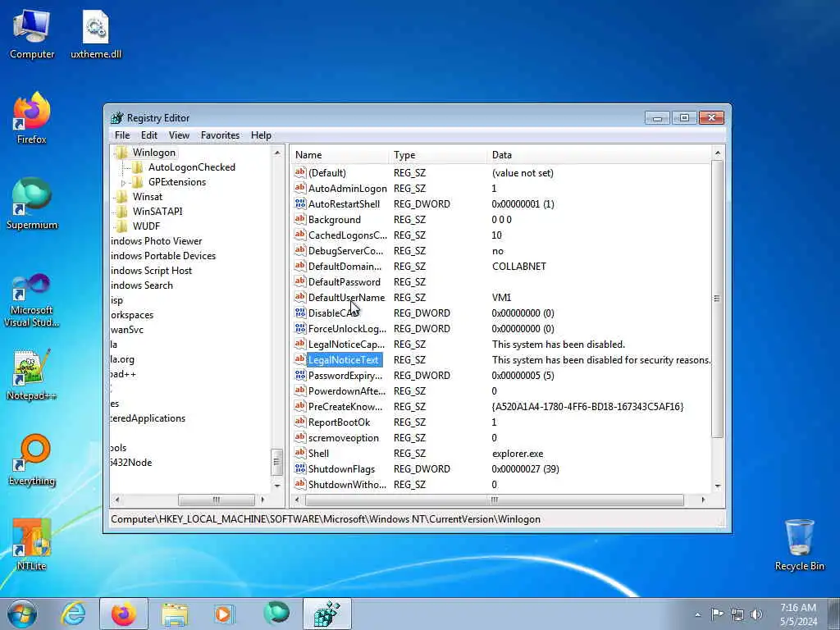Select the WinSATAPI key
The height and width of the screenshot is (630, 840).
(x=157, y=211)
